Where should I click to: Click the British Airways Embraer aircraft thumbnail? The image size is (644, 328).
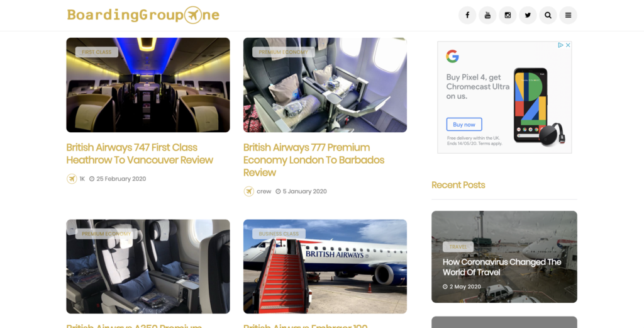click(x=325, y=266)
